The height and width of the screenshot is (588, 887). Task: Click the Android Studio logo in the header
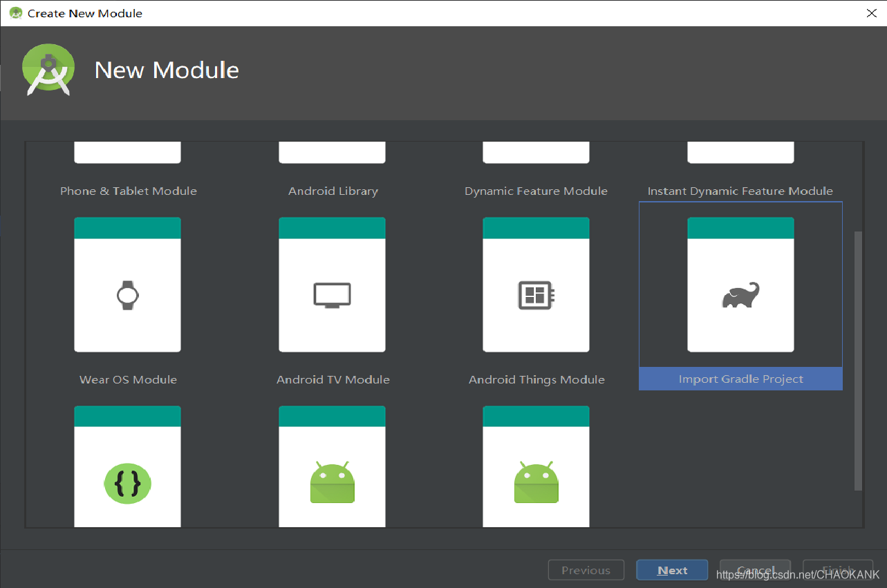(x=48, y=70)
